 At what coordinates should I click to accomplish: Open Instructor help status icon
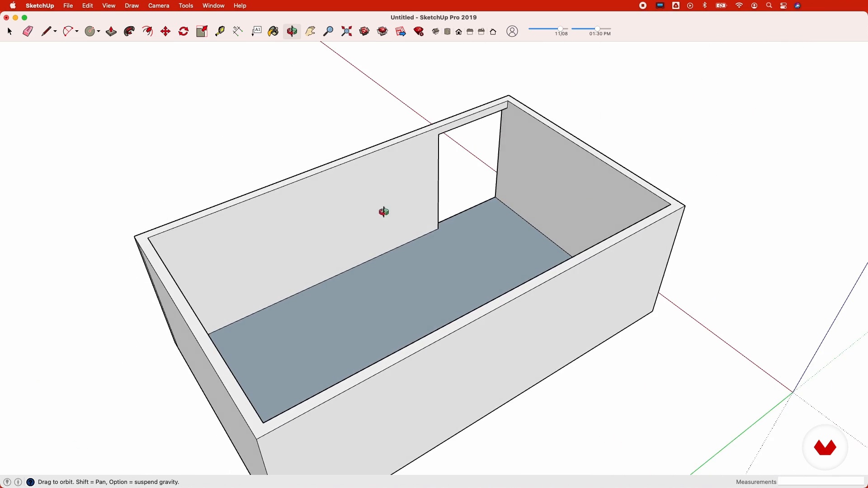[x=31, y=482]
